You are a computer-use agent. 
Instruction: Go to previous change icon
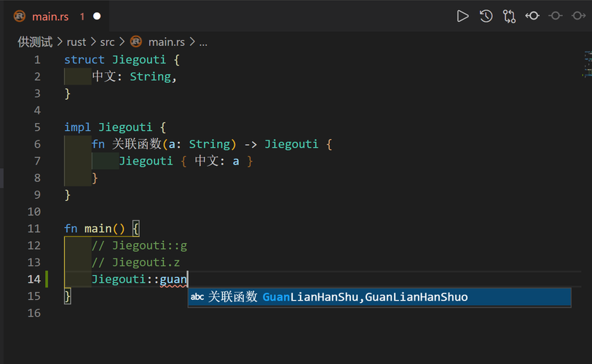coord(532,16)
